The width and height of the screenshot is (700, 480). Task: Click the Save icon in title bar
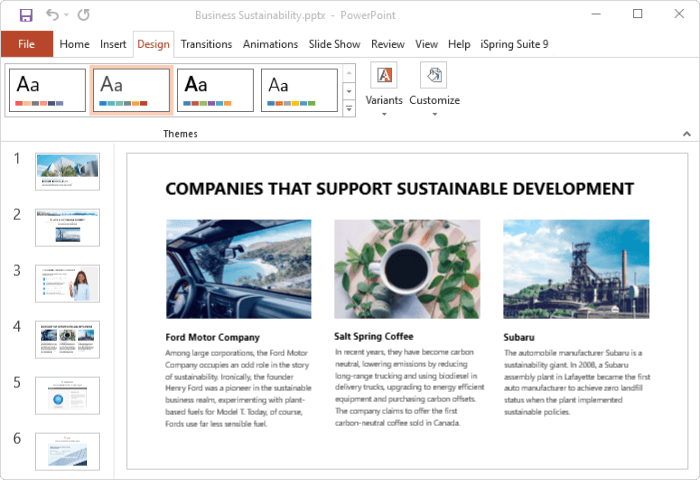tap(26, 15)
